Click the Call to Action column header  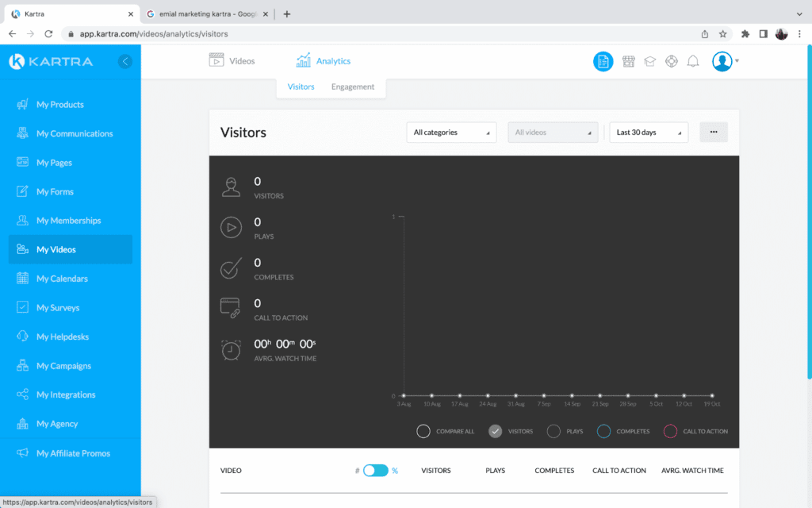[619, 471]
